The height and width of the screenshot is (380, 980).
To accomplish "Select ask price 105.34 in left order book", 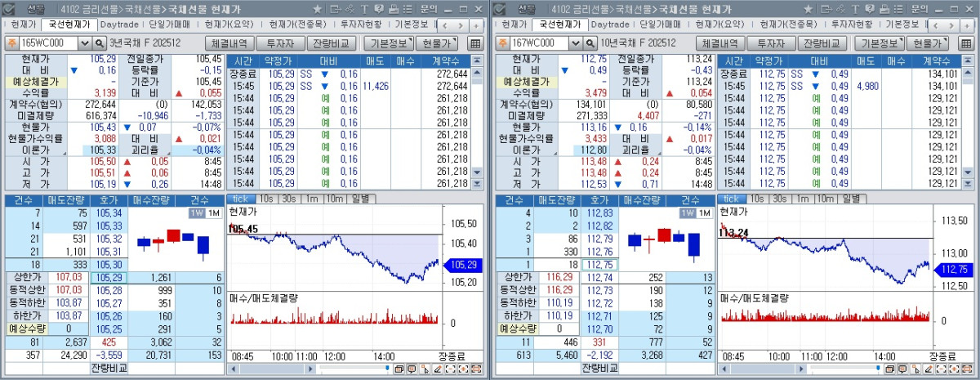I will click(108, 213).
